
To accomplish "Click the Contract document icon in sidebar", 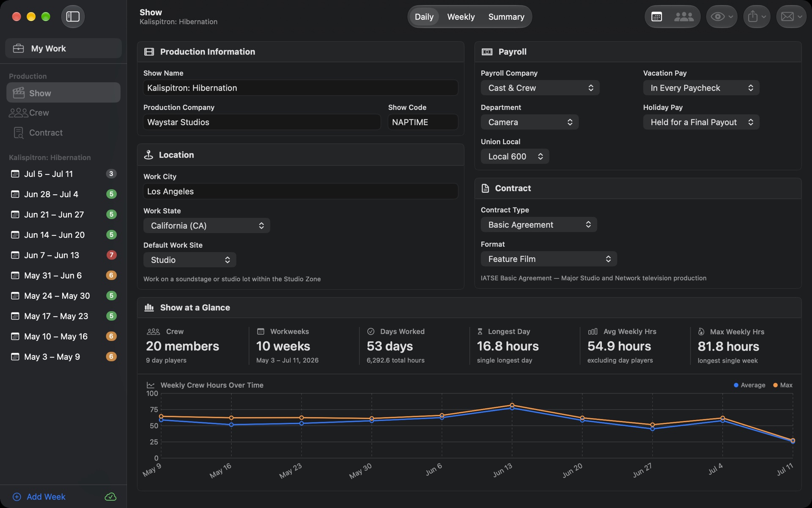I will click(19, 133).
